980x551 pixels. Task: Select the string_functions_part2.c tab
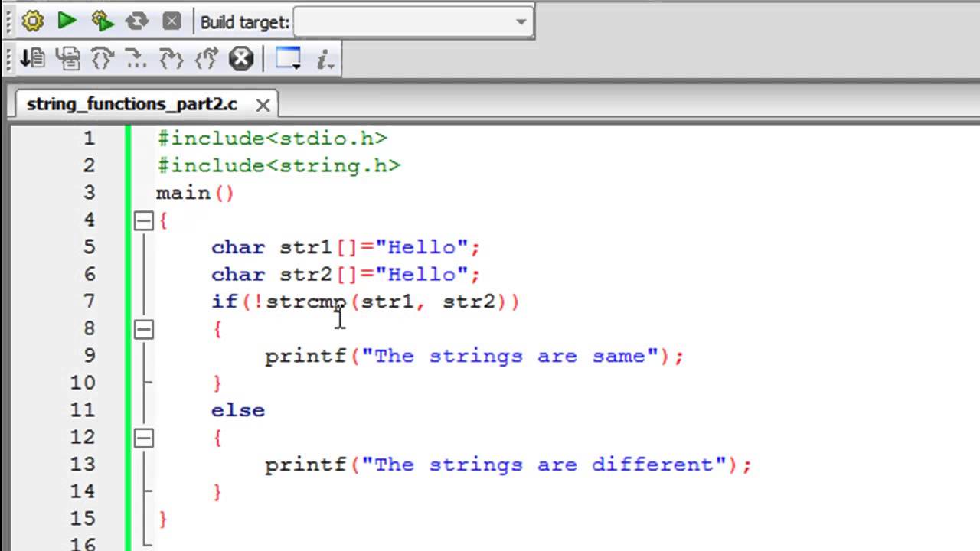tap(132, 104)
